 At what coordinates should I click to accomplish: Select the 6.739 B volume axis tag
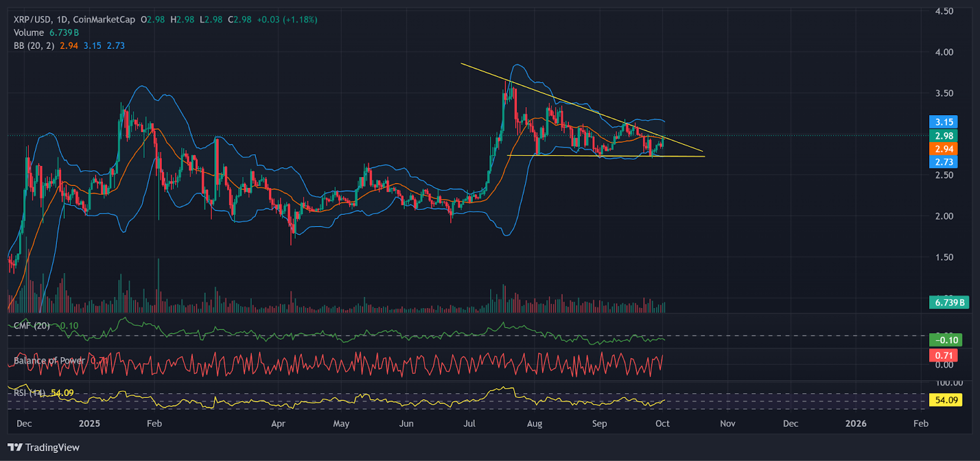coord(949,302)
